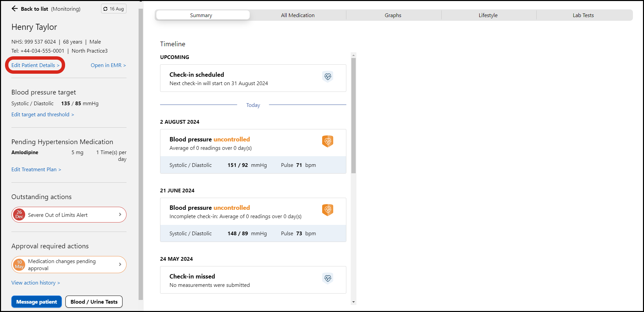Expand Medication changes pending approval chevron
Screen dimensions: 644x312
[x=120, y=265]
